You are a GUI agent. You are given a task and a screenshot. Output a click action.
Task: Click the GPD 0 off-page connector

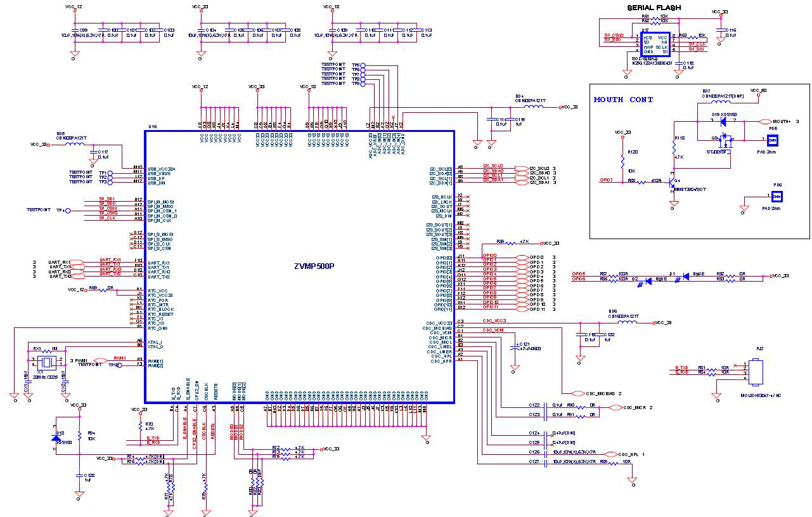(x=522, y=257)
